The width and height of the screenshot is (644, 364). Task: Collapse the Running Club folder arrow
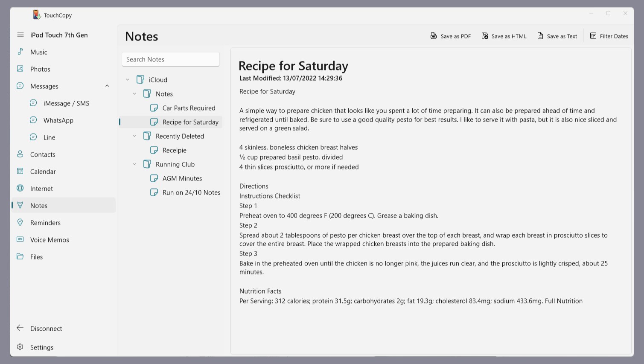pyautogui.click(x=134, y=164)
